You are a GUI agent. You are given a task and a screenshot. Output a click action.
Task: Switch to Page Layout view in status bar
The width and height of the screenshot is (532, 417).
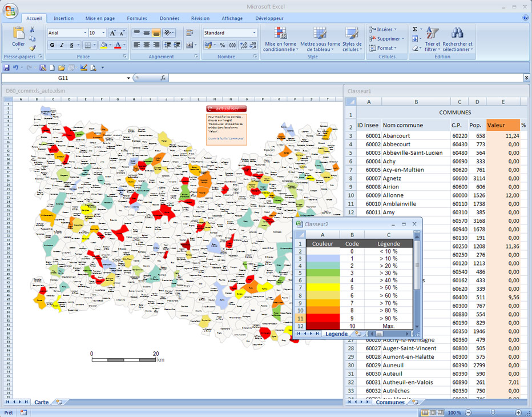[x=433, y=412]
